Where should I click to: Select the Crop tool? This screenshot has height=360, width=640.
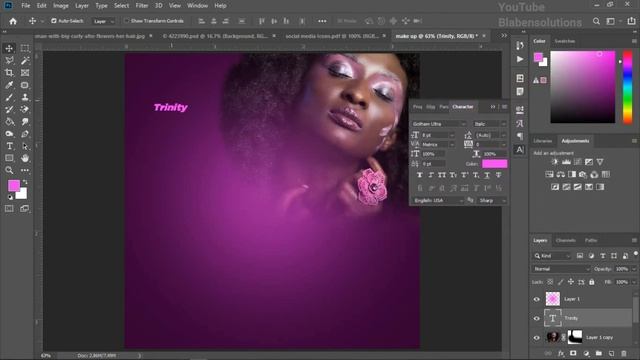click(9, 73)
